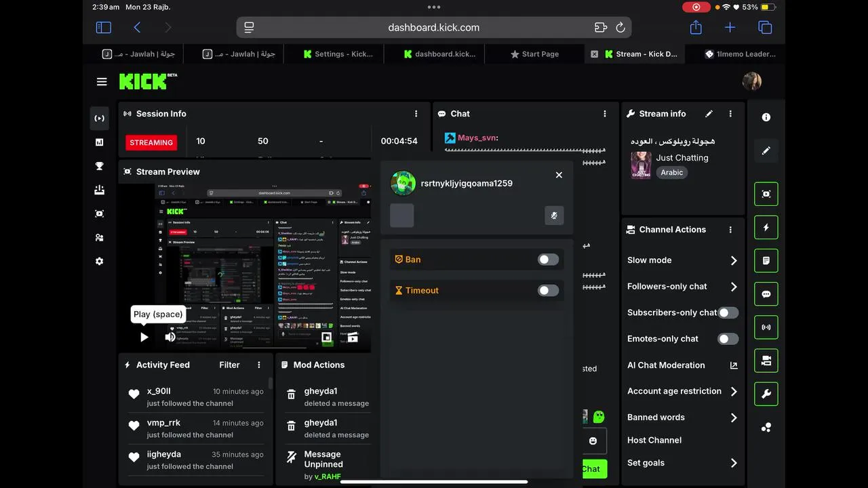The image size is (868, 488).
Task: Mute the stream preview volume
Action: tap(170, 337)
